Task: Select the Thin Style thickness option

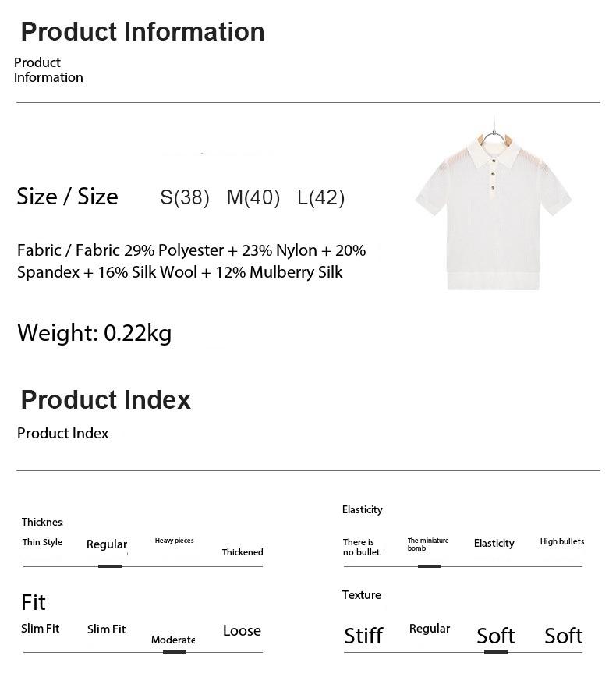Action: (x=42, y=542)
